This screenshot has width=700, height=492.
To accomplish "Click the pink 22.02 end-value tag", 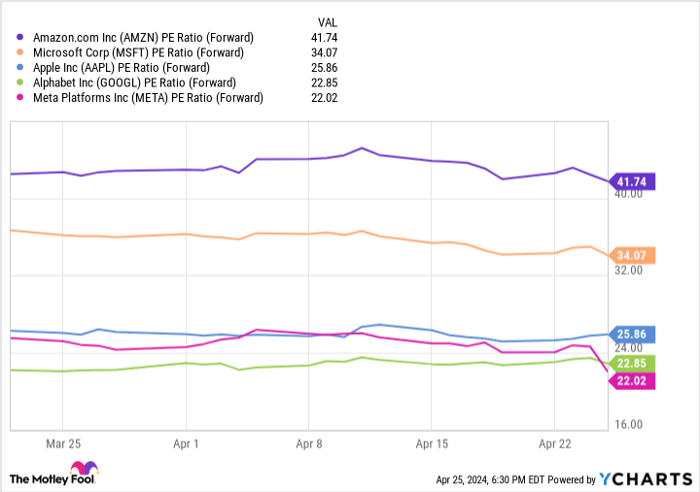I will 633,380.
